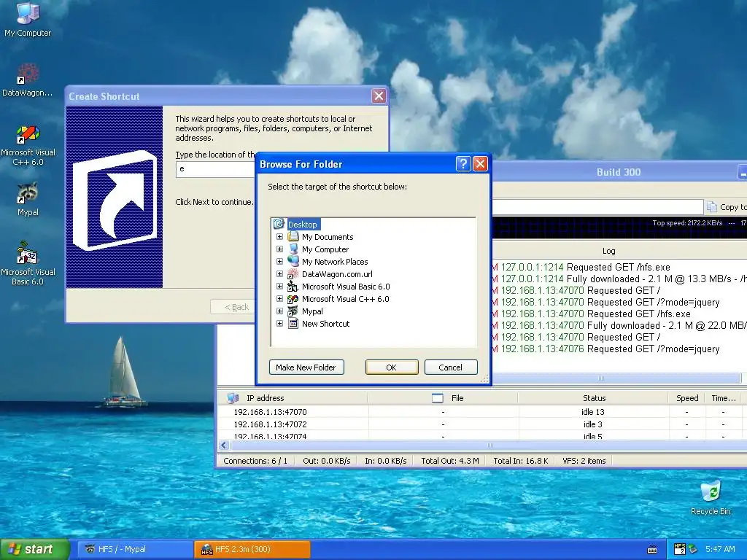Confirm folder selection with OK
Screen dimensions: 747x560
click(392, 367)
